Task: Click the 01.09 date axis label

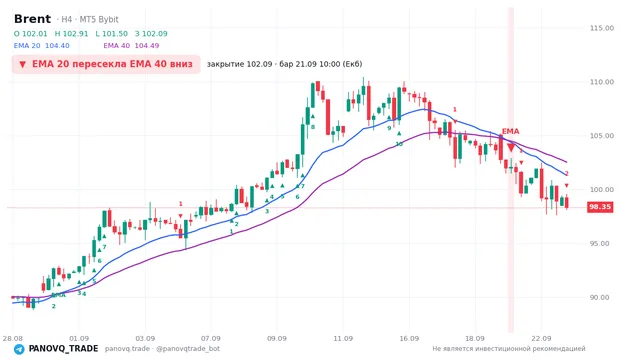Action: [x=79, y=339]
